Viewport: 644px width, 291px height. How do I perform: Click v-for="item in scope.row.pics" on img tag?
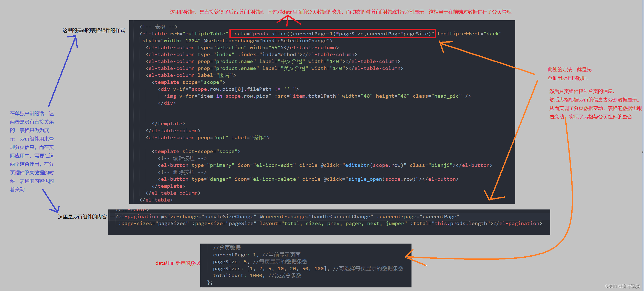pyautogui.click(x=225, y=96)
